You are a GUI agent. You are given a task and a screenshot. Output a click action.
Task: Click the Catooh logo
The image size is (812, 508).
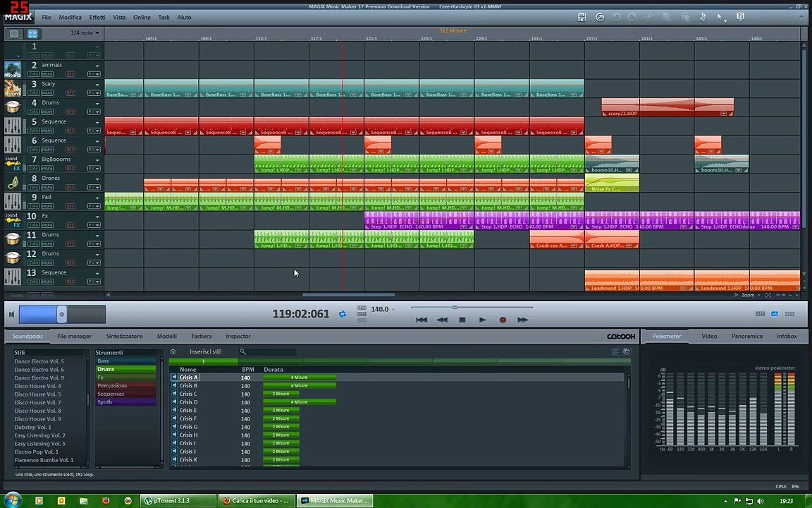[x=620, y=337]
